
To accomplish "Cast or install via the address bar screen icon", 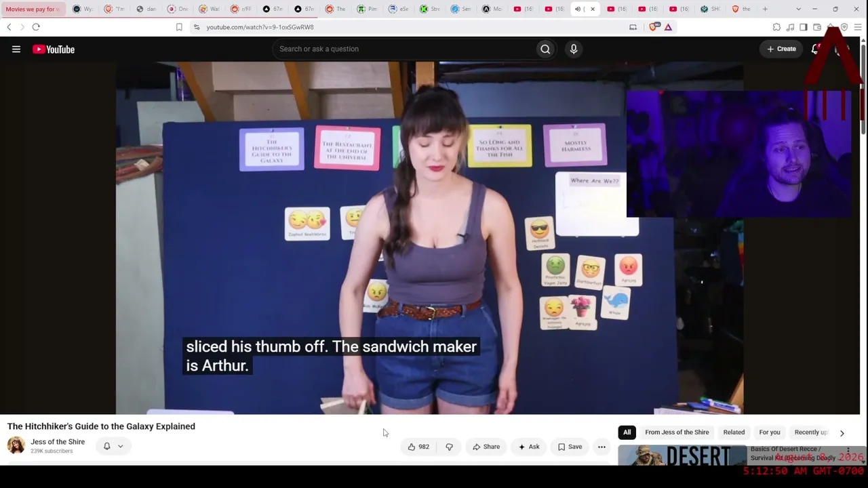I will 633,27.
